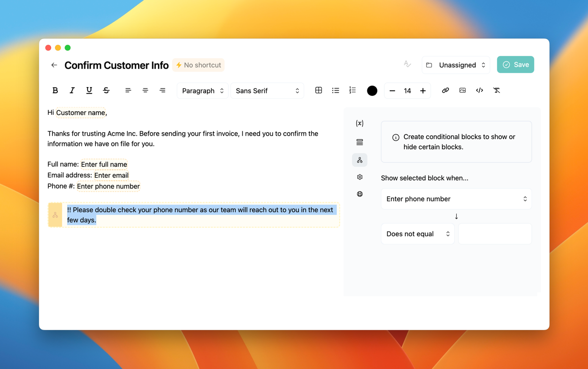Viewport: 588px width, 369px height.
Task: Open the black text color picker
Action: pos(372,91)
